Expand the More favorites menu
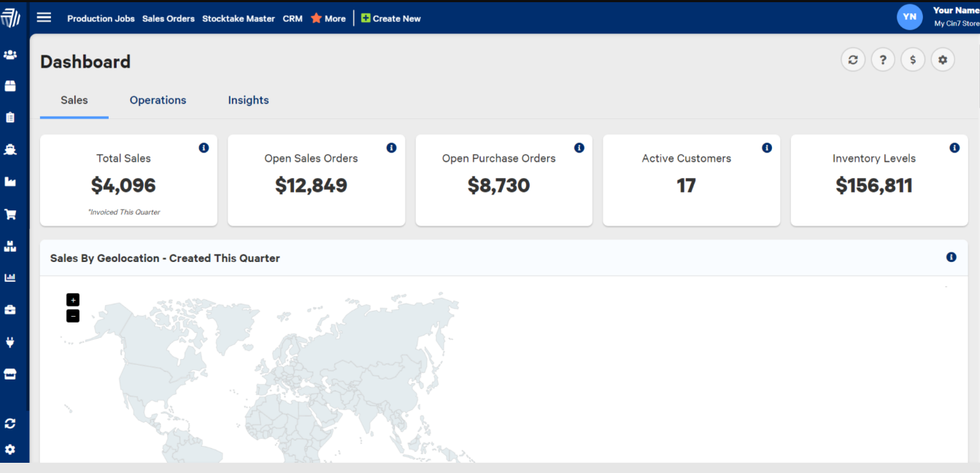 (328, 18)
